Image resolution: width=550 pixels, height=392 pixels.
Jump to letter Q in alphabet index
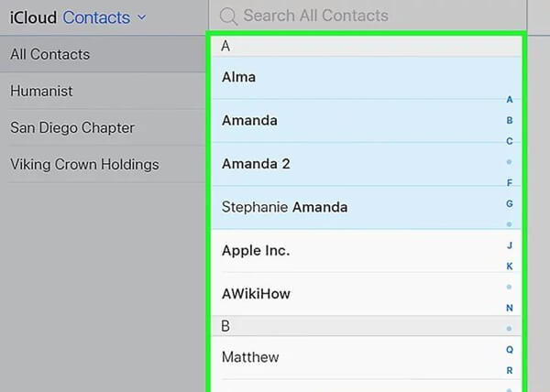tap(510, 349)
